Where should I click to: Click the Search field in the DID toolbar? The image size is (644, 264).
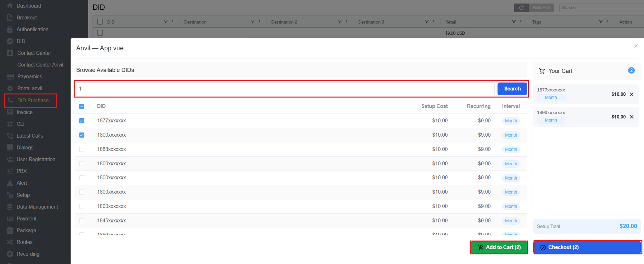pyautogui.click(x=601, y=8)
